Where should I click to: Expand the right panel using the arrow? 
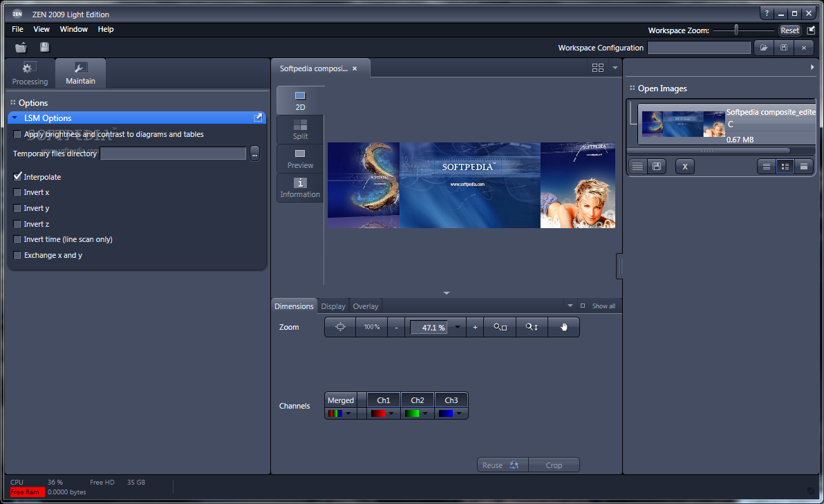pyautogui.click(x=812, y=67)
